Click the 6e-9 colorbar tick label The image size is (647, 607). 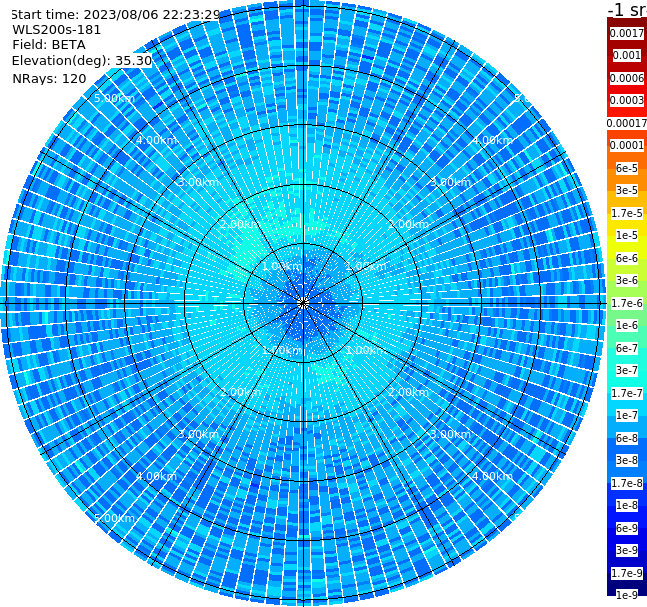[627, 528]
